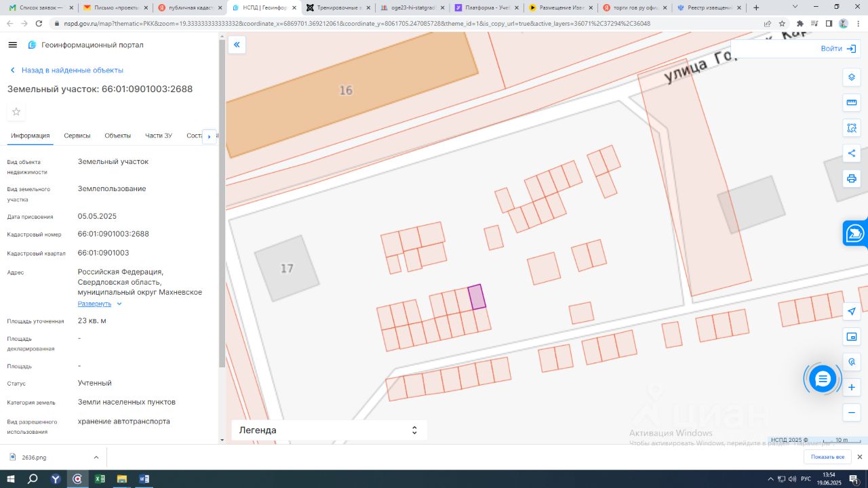Image resolution: width=868 pixels, height=488 pixels.
Task: Select the area value '23 кв. м'
Action: (x=92, y=321)
